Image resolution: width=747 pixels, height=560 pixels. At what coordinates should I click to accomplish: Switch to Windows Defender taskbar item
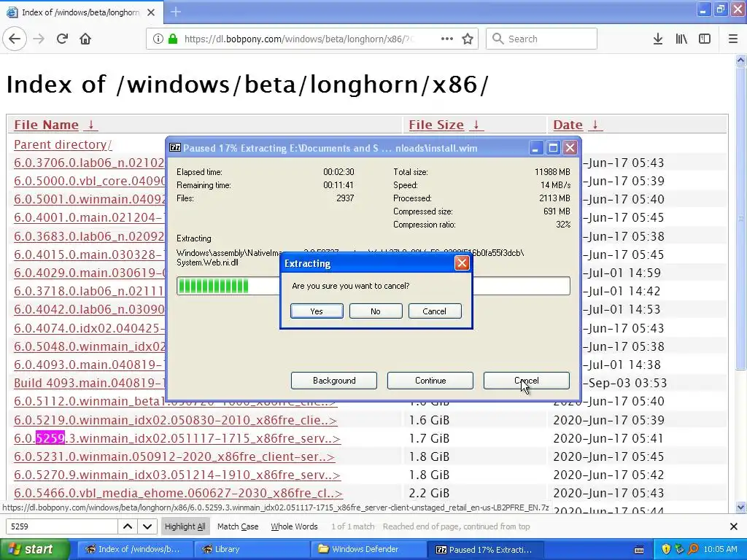369,549
